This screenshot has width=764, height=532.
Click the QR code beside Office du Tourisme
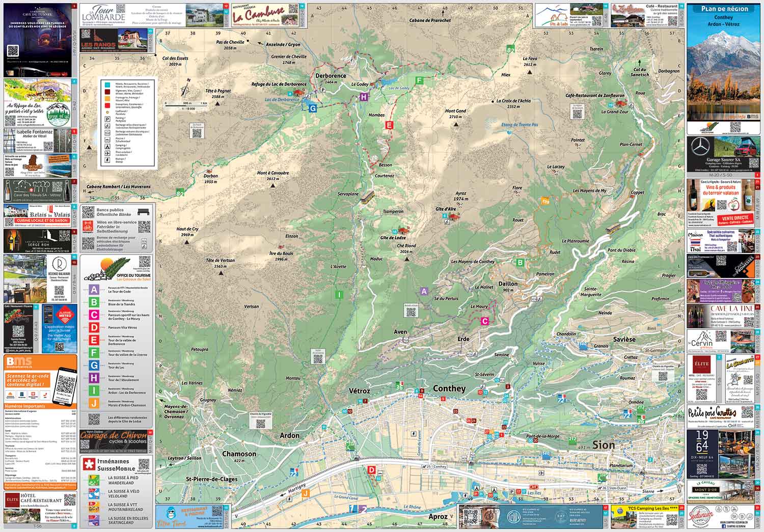point(144,263)
